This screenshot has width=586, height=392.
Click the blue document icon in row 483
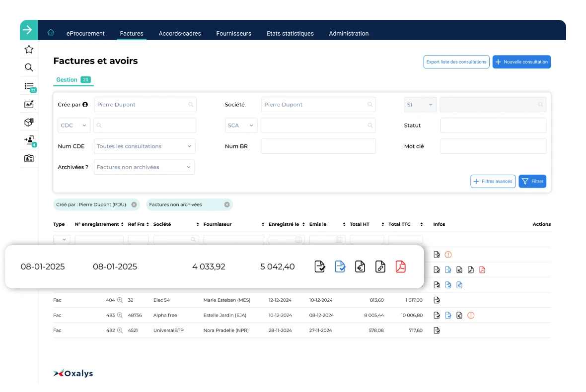(x=448, y=316)
